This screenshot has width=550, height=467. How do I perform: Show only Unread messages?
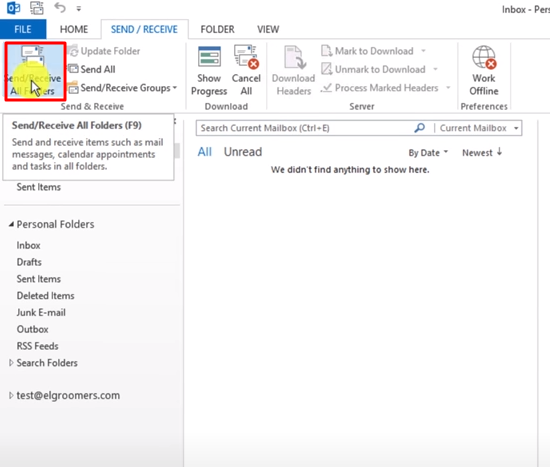243,152
